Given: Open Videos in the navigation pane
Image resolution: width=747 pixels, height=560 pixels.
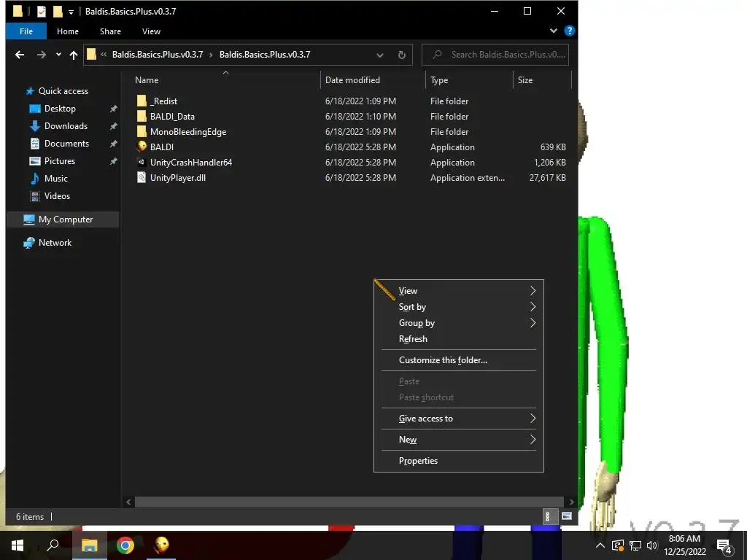Looking at the screenshot, I should pos(57,195).
